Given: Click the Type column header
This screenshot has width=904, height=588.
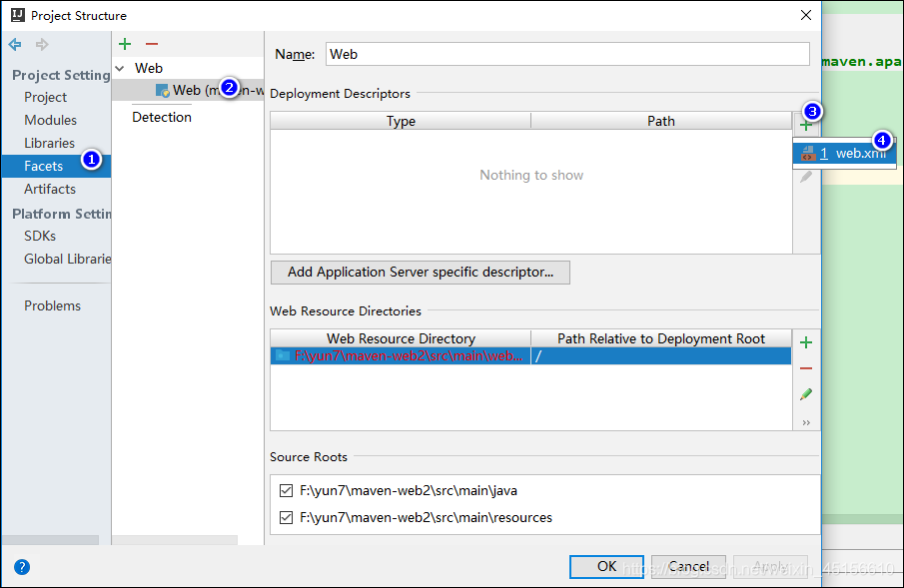Looking at the screenshot, I should [x=401, y=121].
